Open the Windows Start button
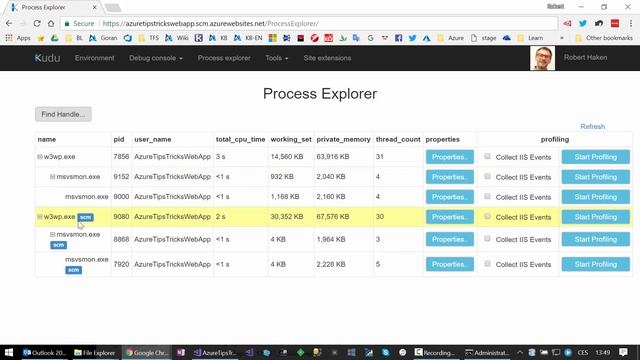 [x=9, y=352]
